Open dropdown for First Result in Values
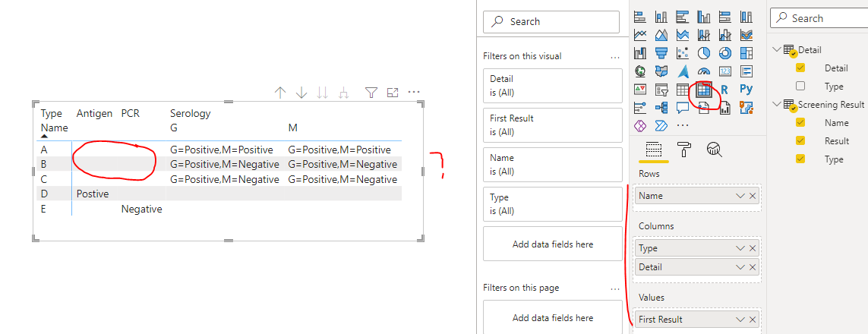The height and width of the screenshot is (334, 868). [740, 320]
